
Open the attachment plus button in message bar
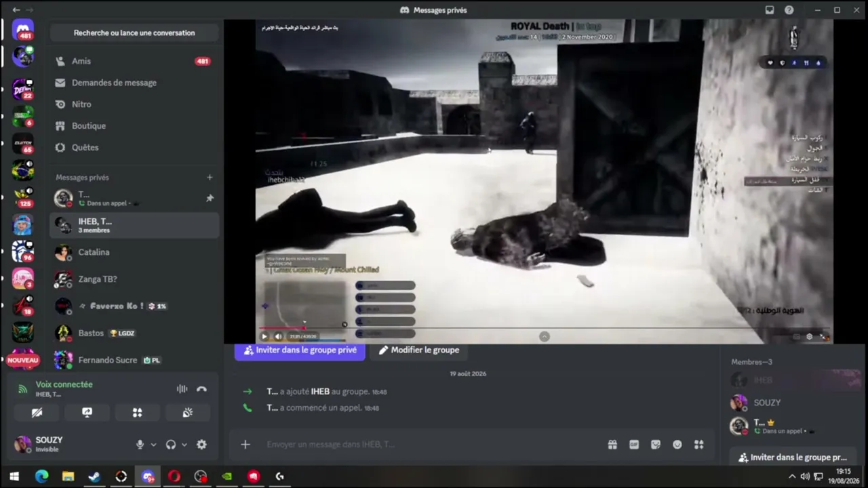245,445
